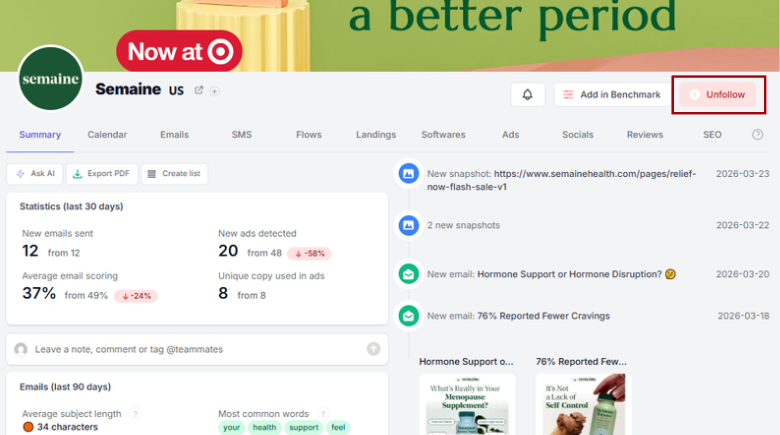This screenshot has width=780, height=435.
Task: Open the Flows tab
Action: click(309, 134)
